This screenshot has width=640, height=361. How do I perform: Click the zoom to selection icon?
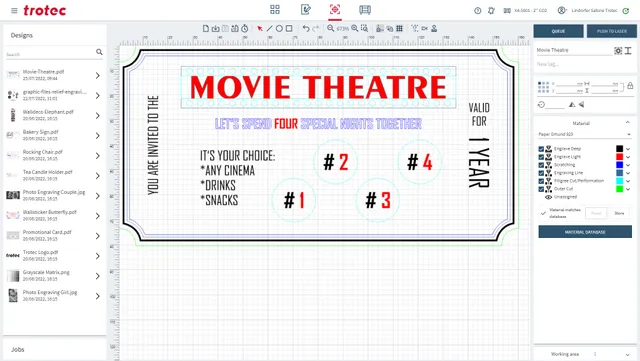[x=364, y=28]
